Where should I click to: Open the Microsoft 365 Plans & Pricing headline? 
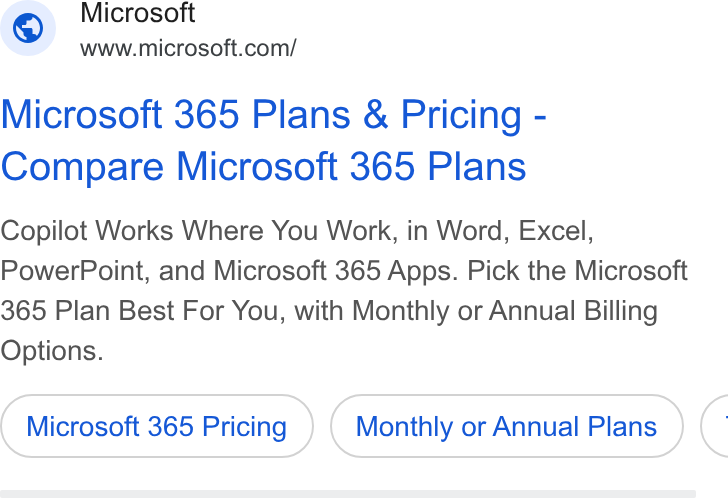(273, 115)
